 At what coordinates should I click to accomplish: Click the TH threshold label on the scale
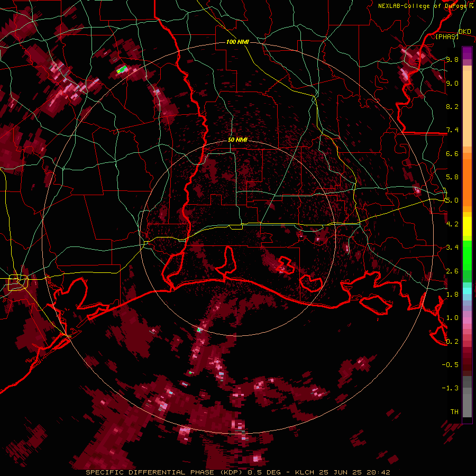point(454,412)
